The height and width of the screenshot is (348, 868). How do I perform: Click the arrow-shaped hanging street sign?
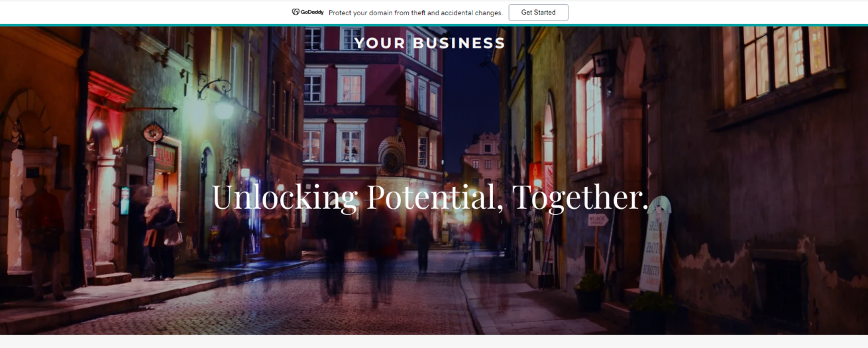[152, 109]
